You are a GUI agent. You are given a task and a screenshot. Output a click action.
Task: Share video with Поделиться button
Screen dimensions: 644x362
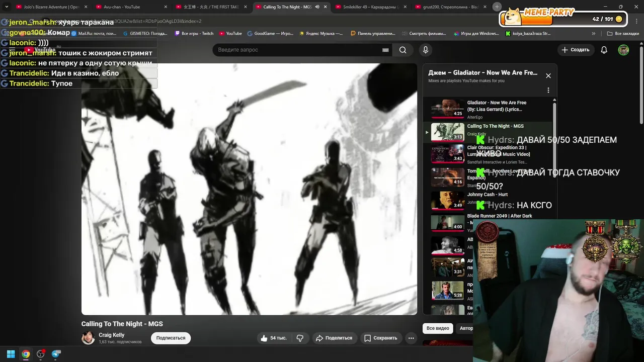[334, 338]
